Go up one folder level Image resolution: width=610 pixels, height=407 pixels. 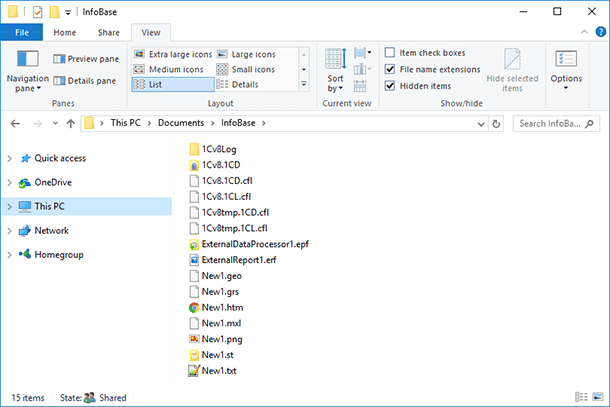coord(70,124)
